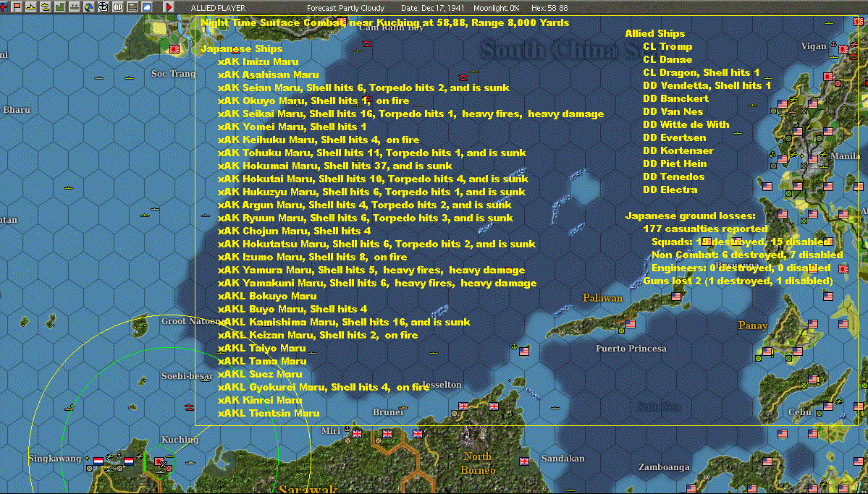Click the list report toolbar icon
Viewport: 868px width, 494px height.
[132, 7]
